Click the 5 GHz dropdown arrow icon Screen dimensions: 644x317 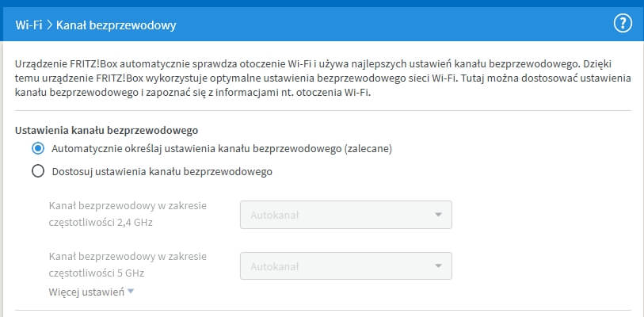click(x=438, y=265)
